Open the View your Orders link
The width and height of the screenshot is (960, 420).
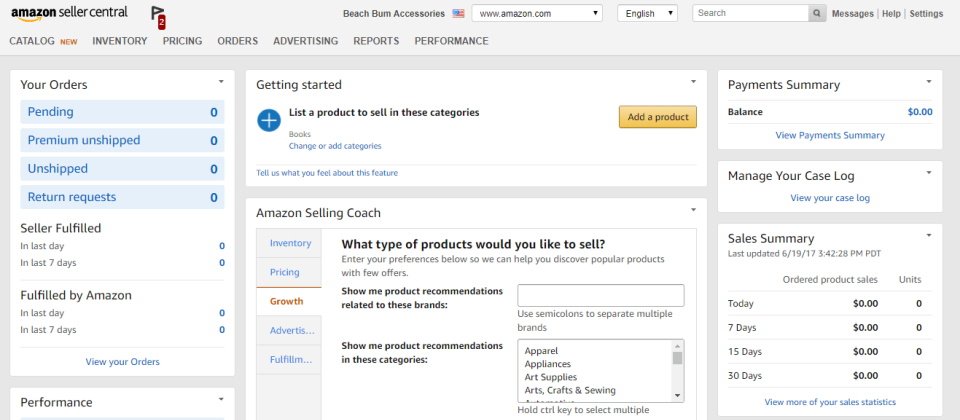pos(122,362)
